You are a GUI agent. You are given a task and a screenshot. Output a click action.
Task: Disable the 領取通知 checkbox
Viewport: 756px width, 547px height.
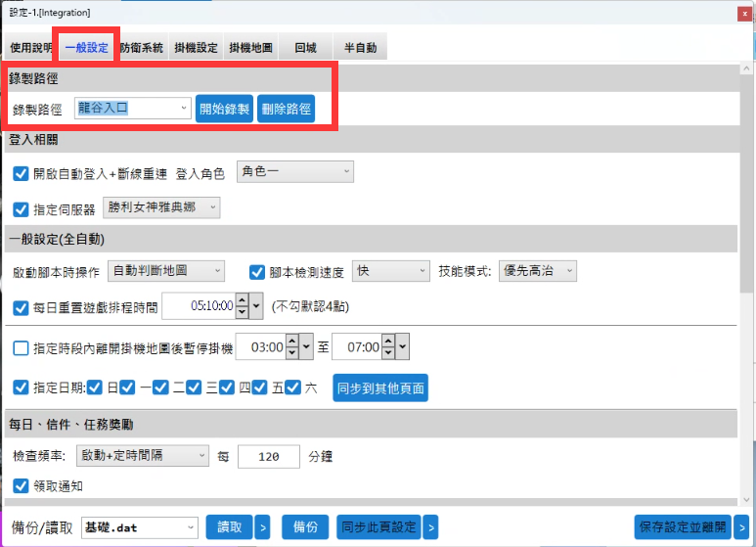pos(21,485)
